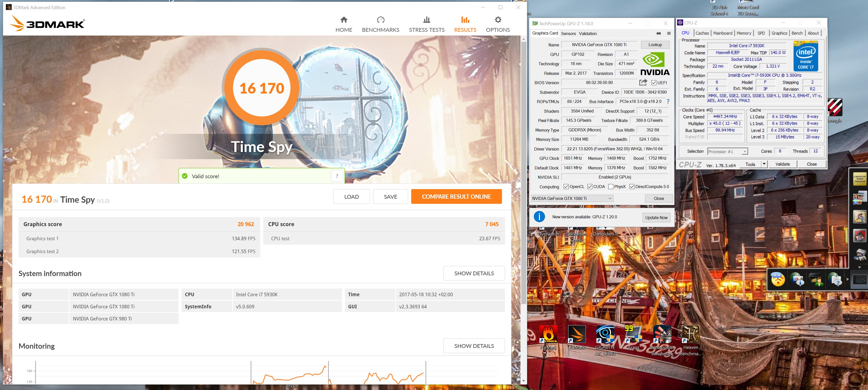The width and height of the screenshot is (868, 390).
Task: Click GPU-Z screenshot camera icon
Action: coord(658,33)
